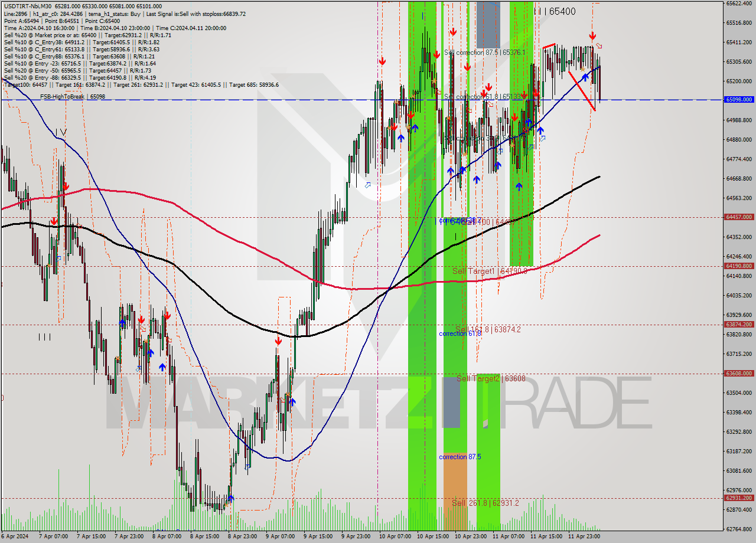
Task: Click the 'Sell correction 87.5 | 65376.1' label
Action: point(484,53)
